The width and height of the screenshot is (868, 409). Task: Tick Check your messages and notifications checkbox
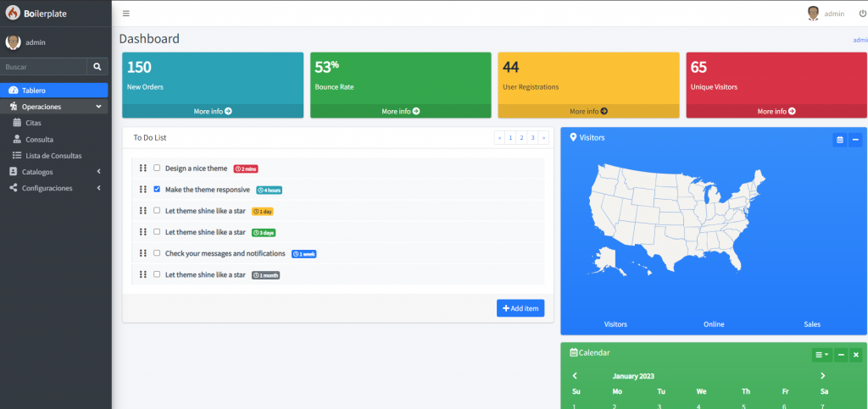(157, 253)
